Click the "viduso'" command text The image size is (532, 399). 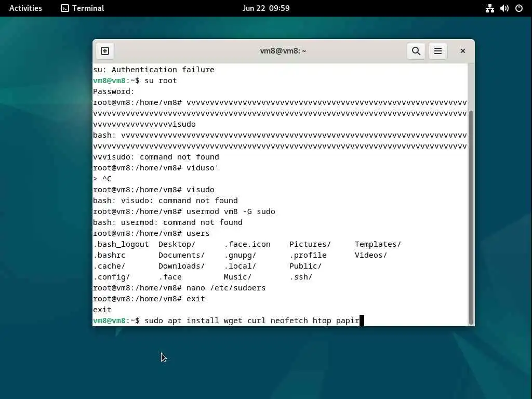click(203, 168)
